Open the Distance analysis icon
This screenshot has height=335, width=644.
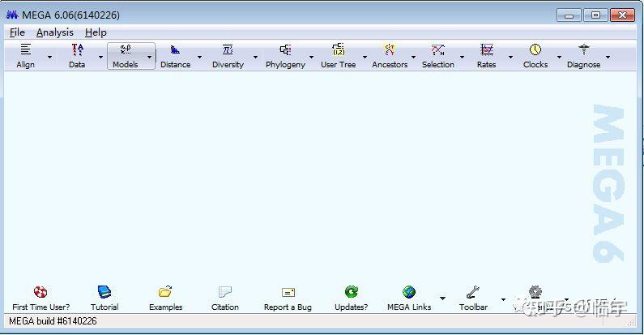pos(175,49)
